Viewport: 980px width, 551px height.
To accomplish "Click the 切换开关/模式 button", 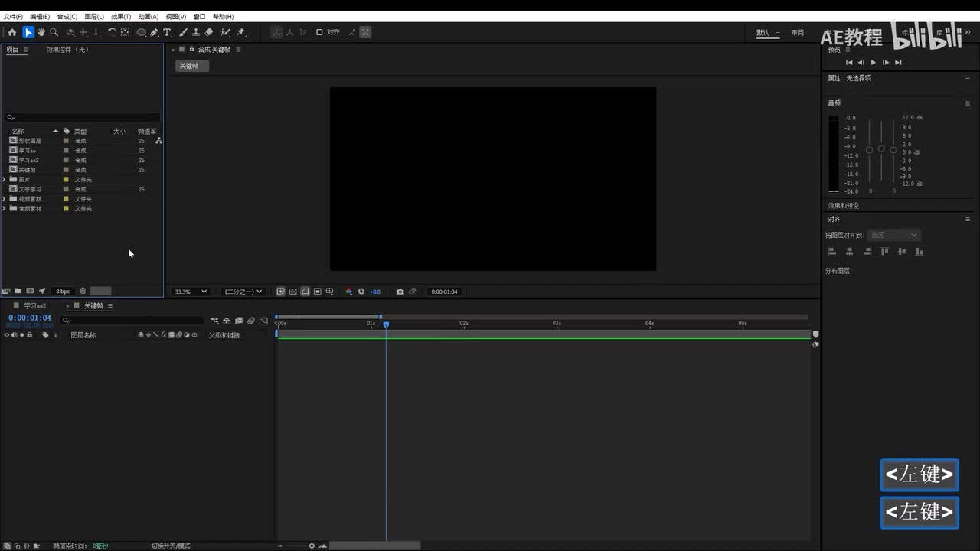I will pyautogui.click(x=171, y=546).
